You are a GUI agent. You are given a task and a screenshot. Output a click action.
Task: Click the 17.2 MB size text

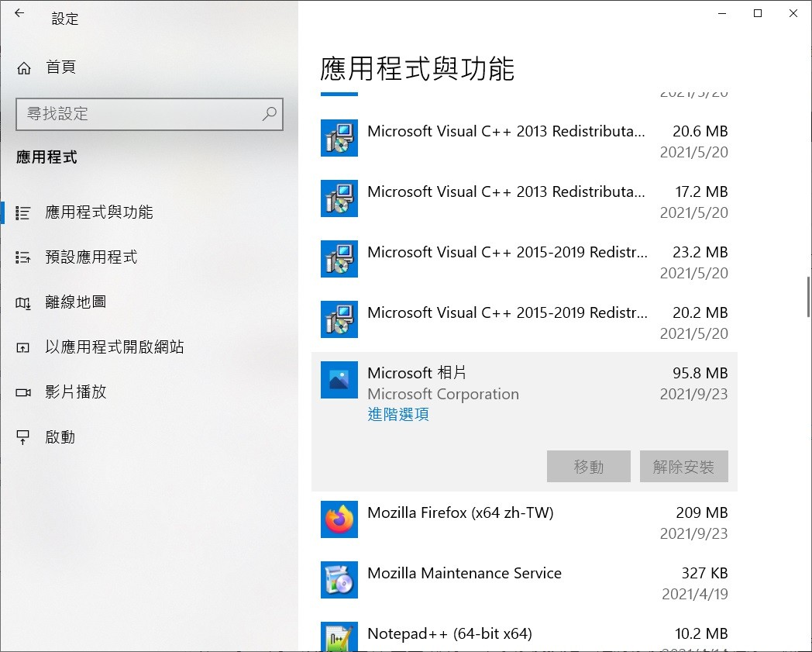tap(701, 191)
